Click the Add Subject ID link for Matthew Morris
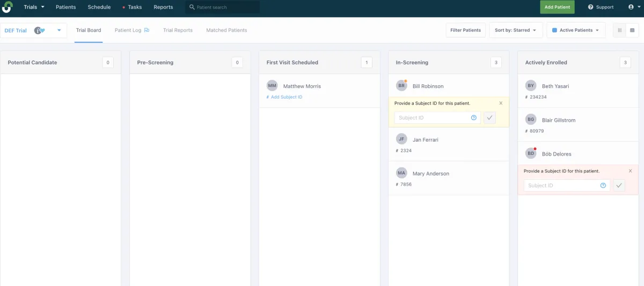 286,97
